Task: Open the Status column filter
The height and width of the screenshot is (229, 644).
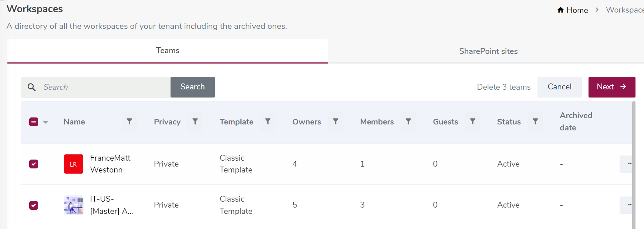Action: tap(535, 122)
